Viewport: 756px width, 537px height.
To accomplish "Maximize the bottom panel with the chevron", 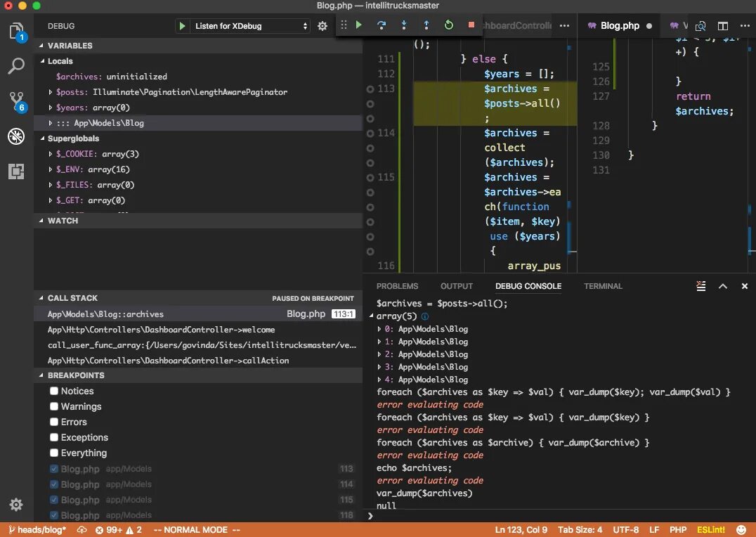I will point(723,286).
